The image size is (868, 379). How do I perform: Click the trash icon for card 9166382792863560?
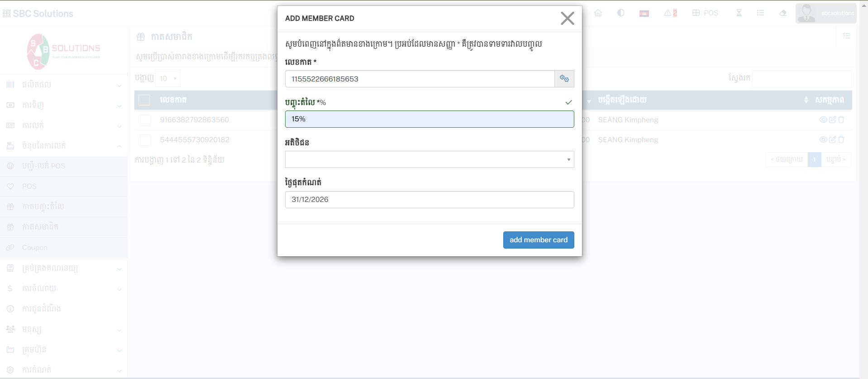pos(841,120)
